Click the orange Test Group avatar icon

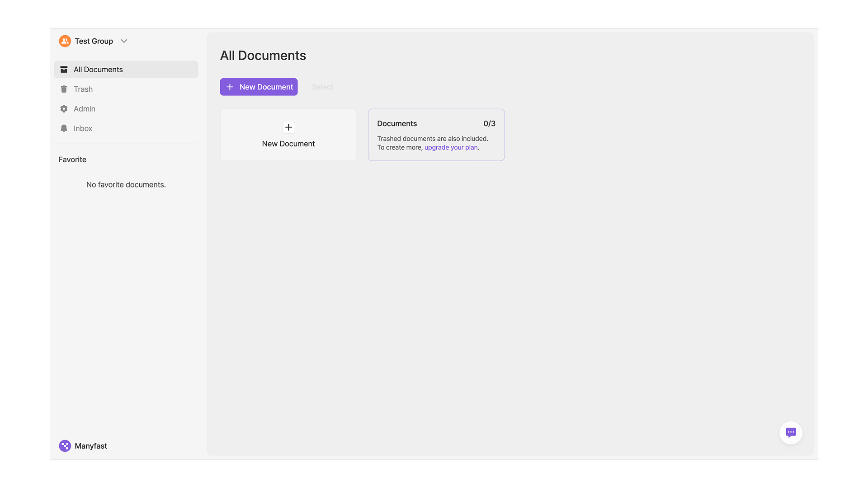[65, 41]
